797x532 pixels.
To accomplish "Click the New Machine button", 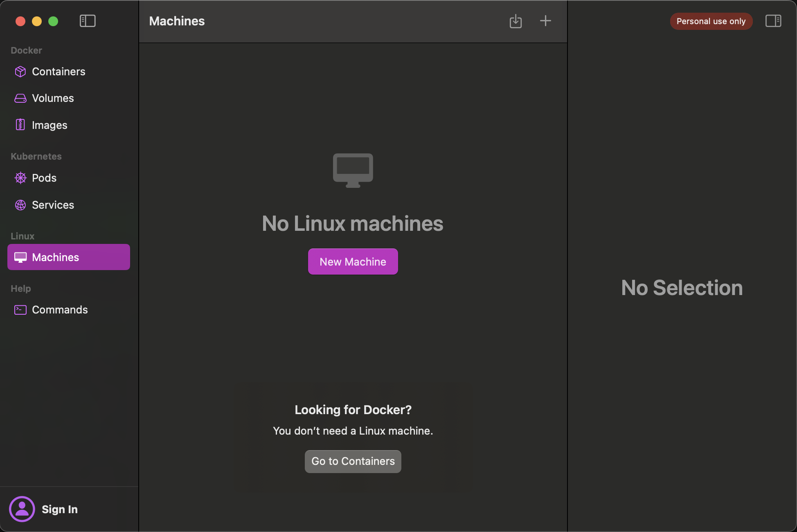I will tap(353, 261).
